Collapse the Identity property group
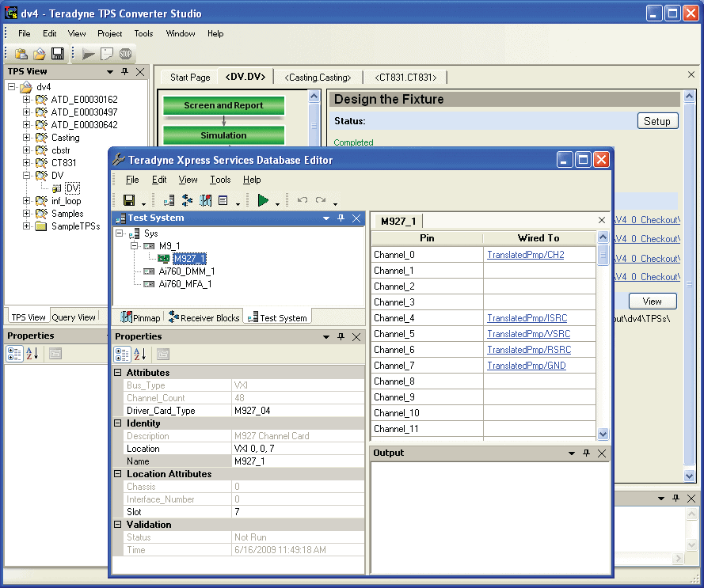The width and height of the screenshot is (704, 588). (118, 423)
